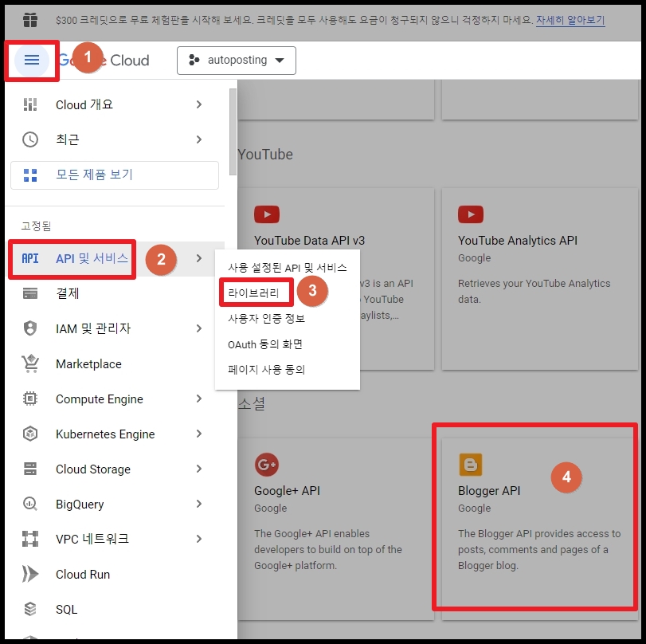The width and height of the screenshot is (646, 644).
Task: Open the autoposting project selector dropdown
Action: point(237,61)
